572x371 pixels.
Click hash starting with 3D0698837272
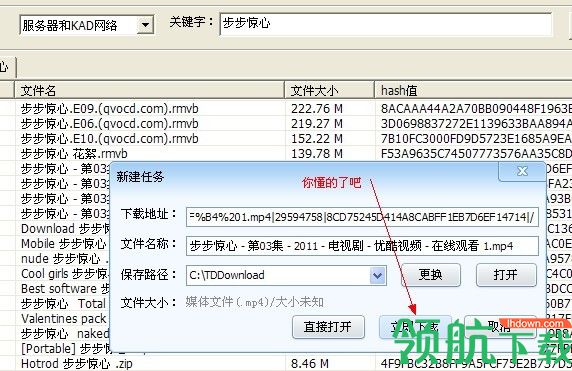476,124
